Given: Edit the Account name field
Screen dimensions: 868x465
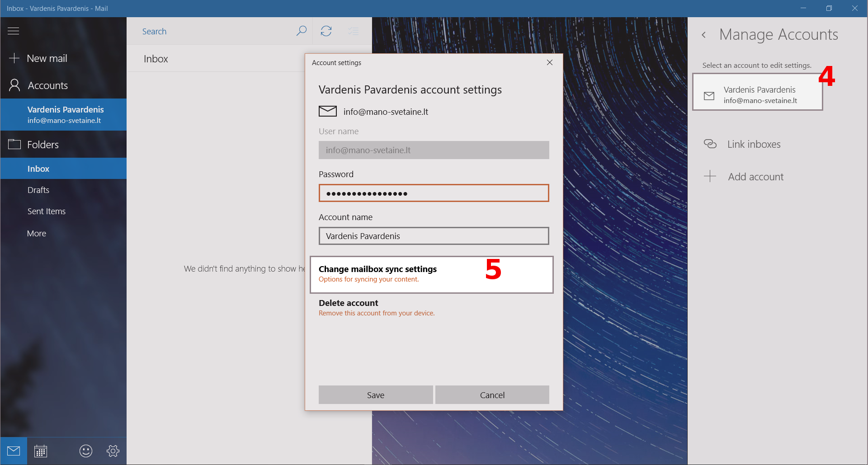Looking at the screenshot, I should (x=434, y=236).
